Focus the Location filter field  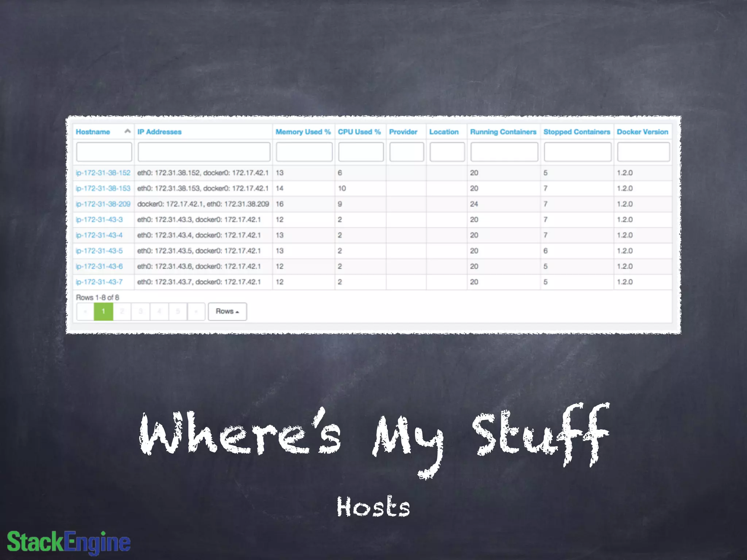447,152
